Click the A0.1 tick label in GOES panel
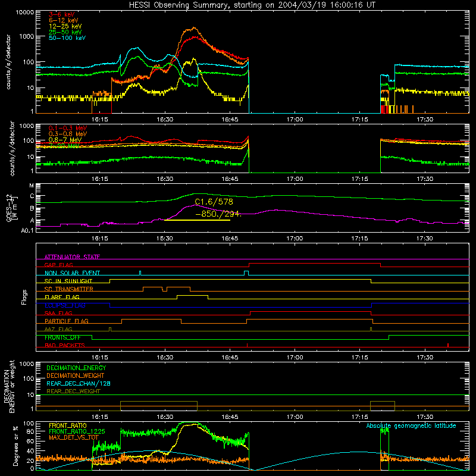476x476 pixels. [x=27, y=230]
